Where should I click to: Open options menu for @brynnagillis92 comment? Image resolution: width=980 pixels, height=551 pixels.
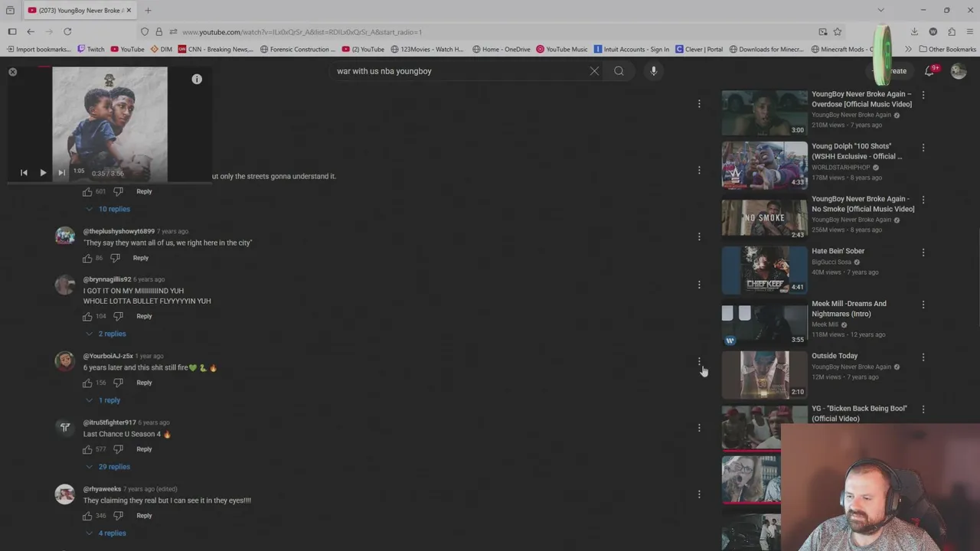point(699,285)
